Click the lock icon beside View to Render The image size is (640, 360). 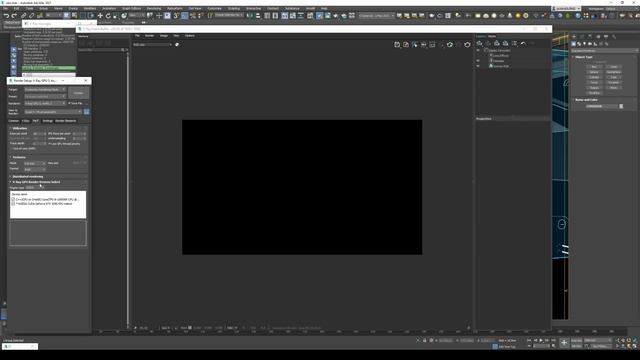coord(87,111)
